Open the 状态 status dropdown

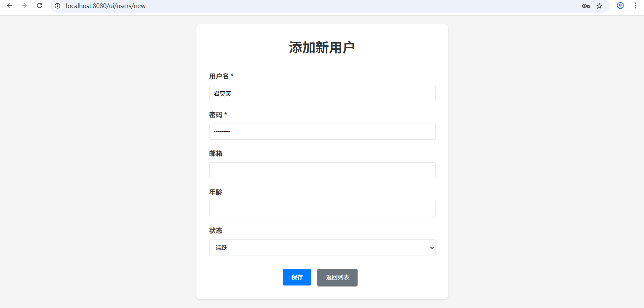coord(322,248)
